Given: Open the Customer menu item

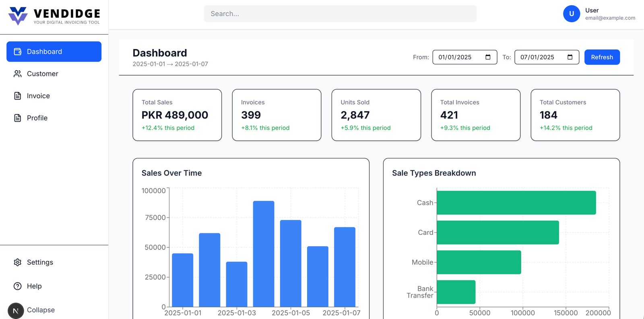Looking at the screenshot, I should [x=43, y=74].
